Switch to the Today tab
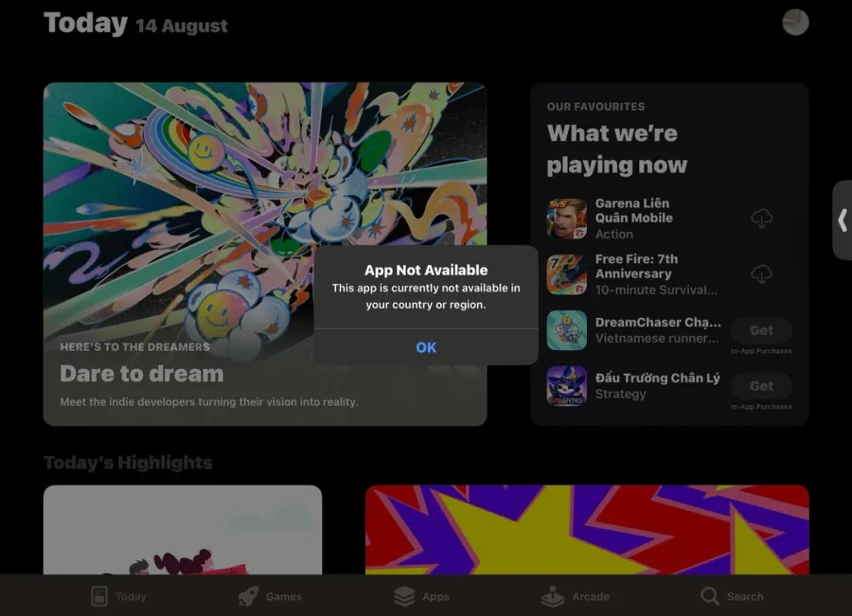 tap(119, 596)
